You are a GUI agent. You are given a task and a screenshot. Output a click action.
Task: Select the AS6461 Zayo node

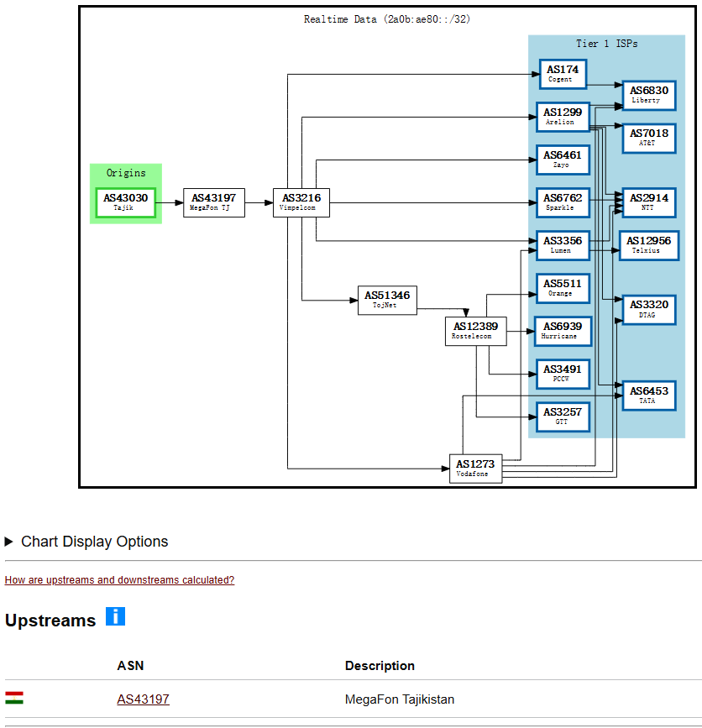tap(563, 160)
